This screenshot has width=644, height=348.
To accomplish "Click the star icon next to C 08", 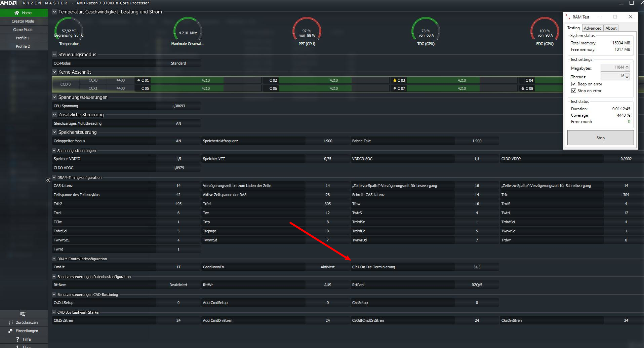I will 523,88.
